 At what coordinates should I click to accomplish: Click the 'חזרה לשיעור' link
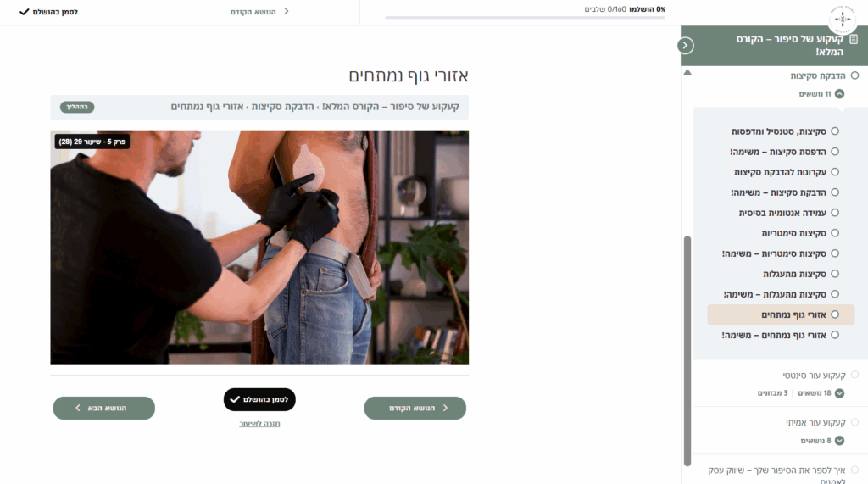pos(259,424)
